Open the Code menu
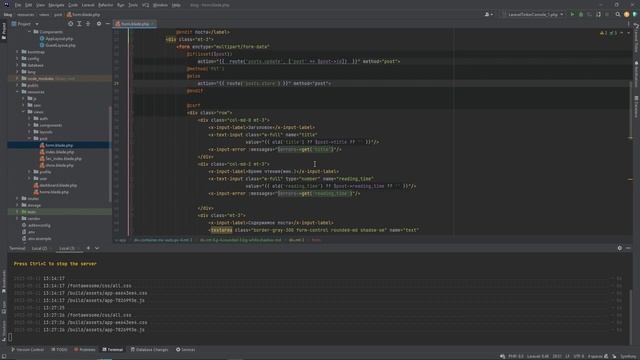 pos(73,5)
